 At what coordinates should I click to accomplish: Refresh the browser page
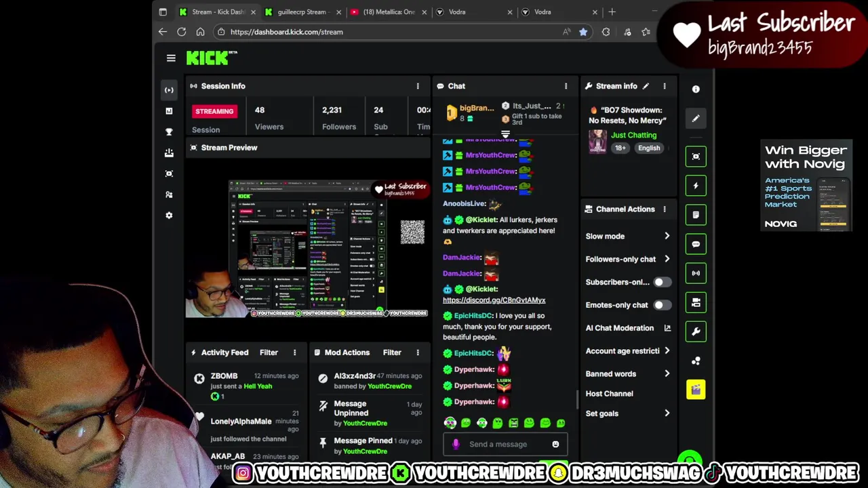coord(182,32)
